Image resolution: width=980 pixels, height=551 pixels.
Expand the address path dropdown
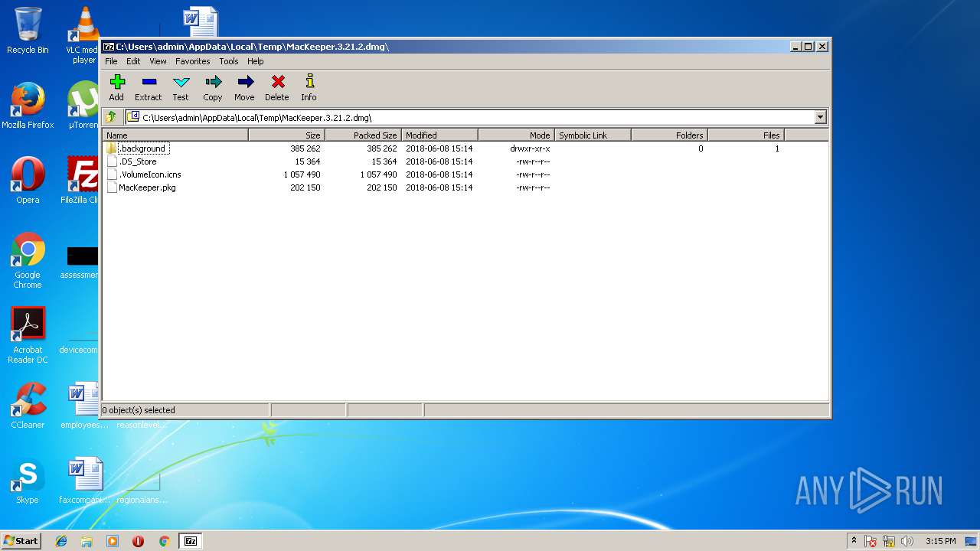(820, 117)
